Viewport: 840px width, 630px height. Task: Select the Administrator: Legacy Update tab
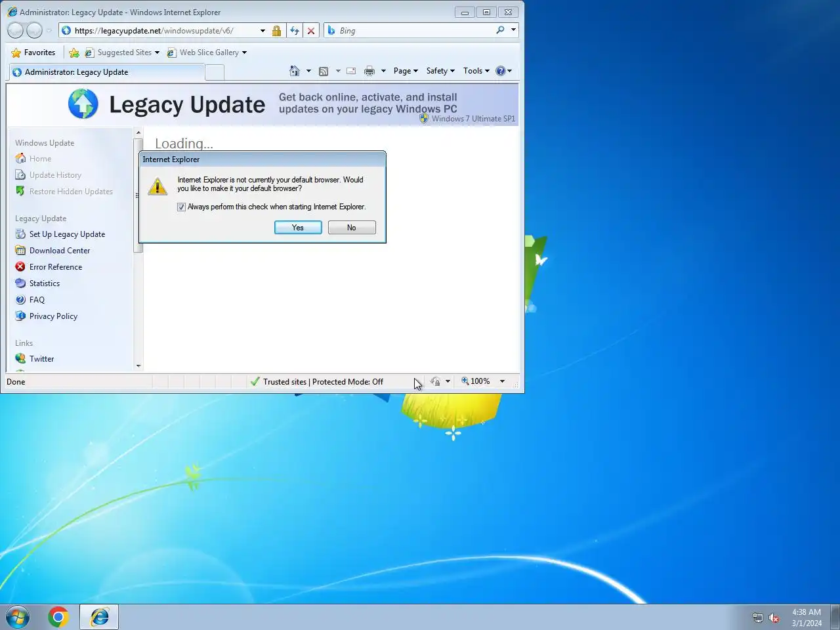106,72
